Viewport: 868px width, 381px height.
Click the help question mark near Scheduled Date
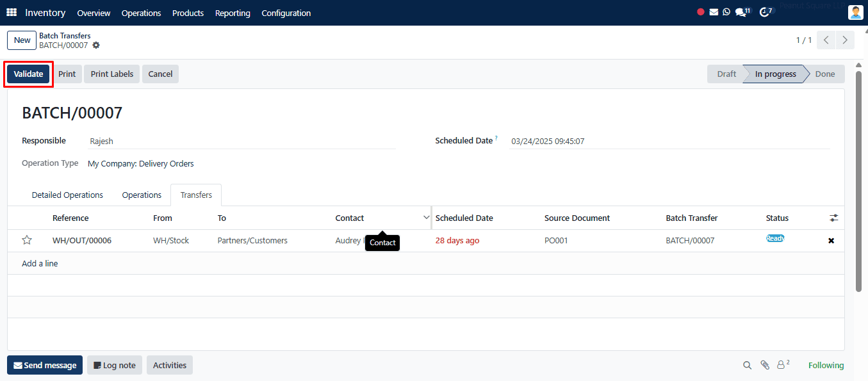point(496,138)
